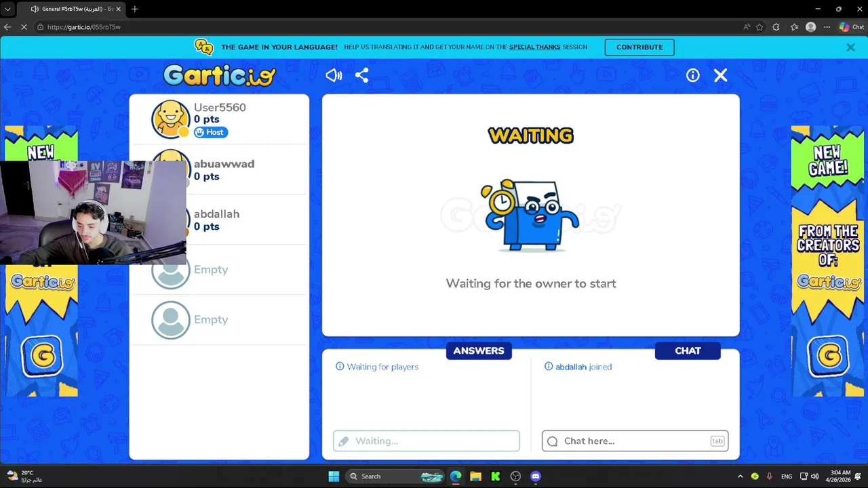
Task: Open File Explorer from taskbar
Action: point(475,476)
